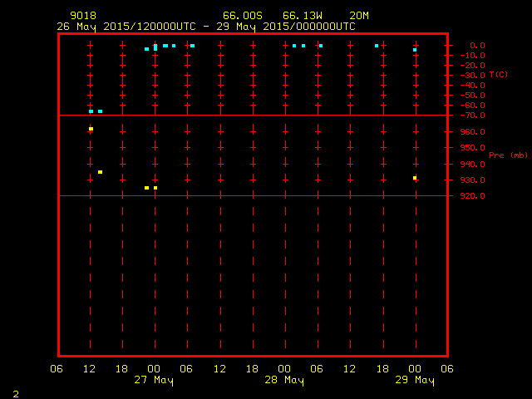
Task: Click the cyan temperature point on 29 May
Action: [x=415, y=50]
